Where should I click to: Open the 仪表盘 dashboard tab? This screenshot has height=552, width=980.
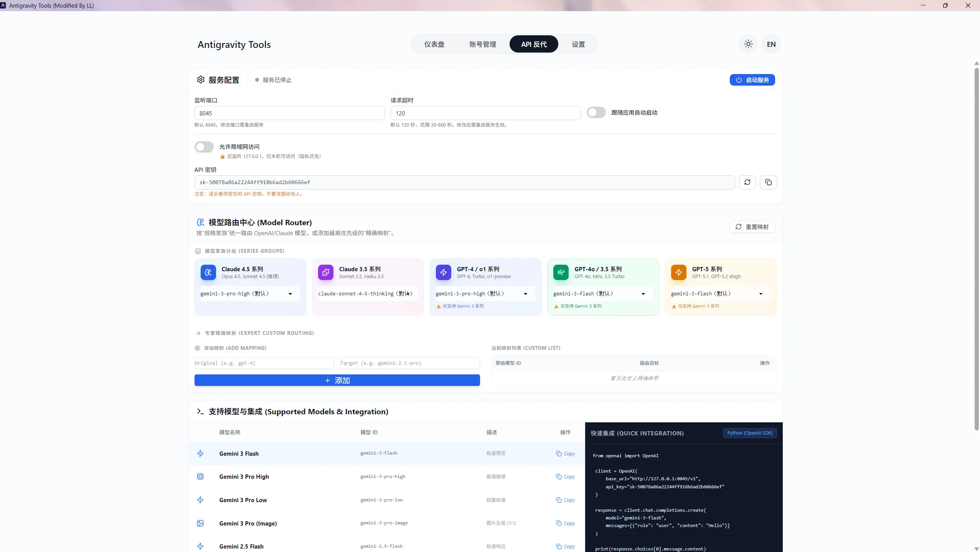pyautogui.click(x=434, y=44)
